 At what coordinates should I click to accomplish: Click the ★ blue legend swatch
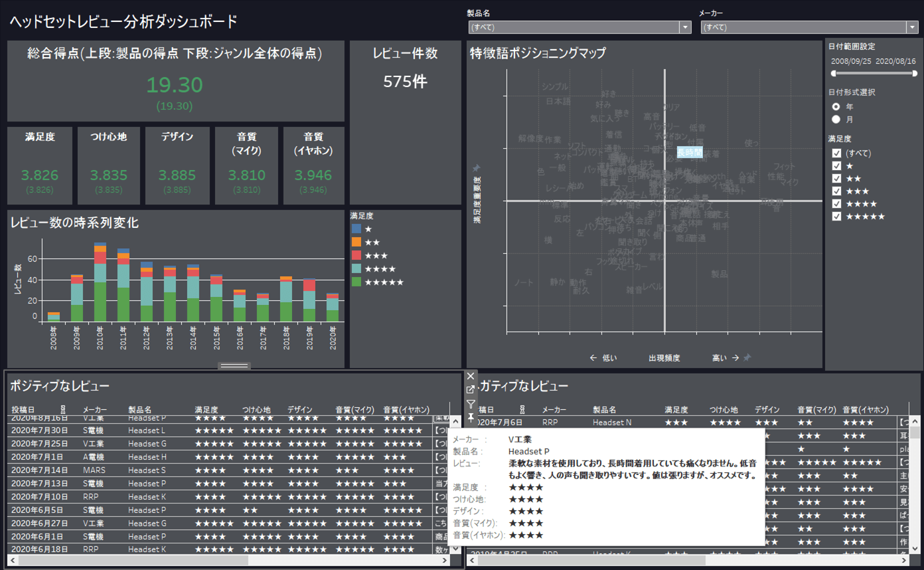pos(356,229)
